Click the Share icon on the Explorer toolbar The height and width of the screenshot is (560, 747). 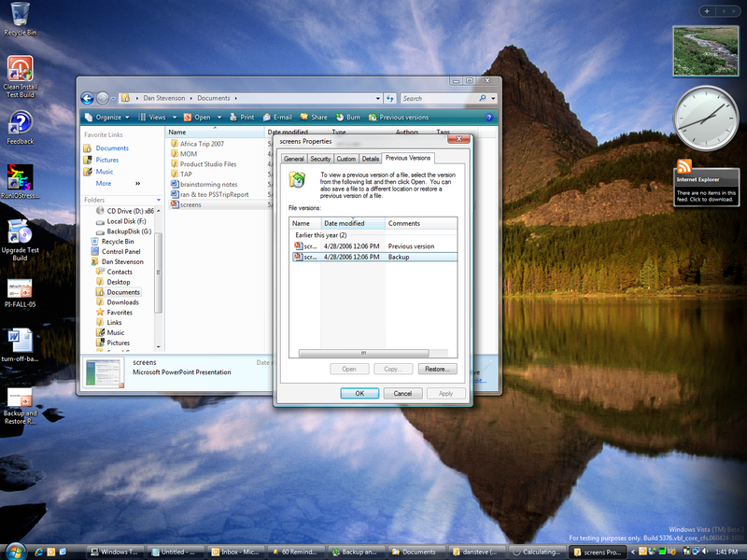pyautogui.click(x=306, y=118)
